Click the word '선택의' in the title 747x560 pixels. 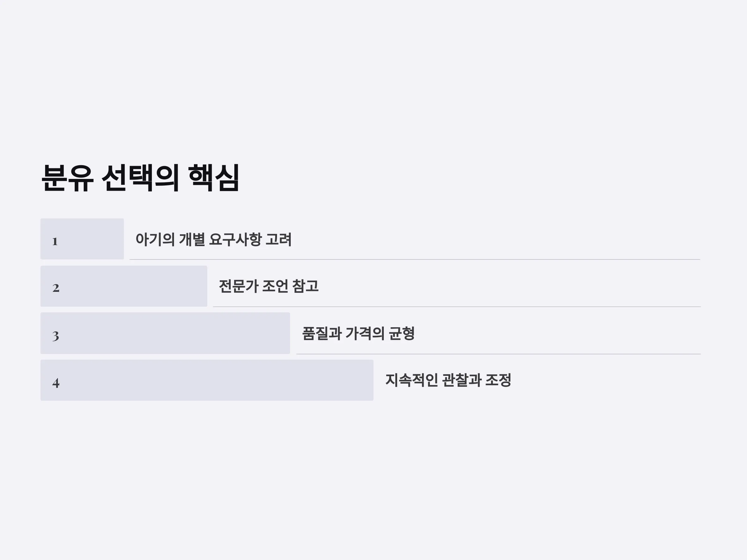click(140, 178)
